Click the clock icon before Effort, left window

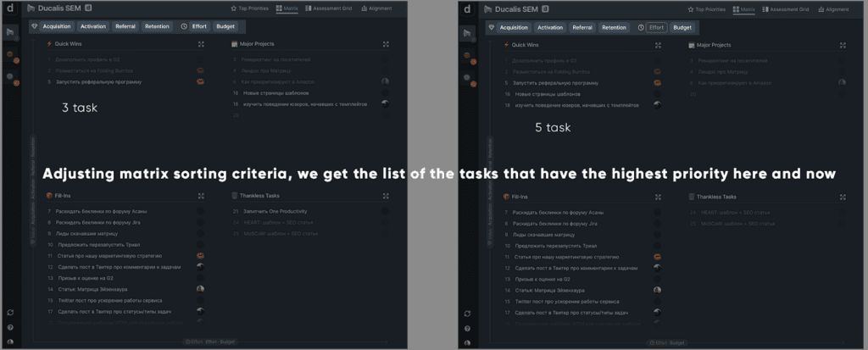[x=184, y=26]
